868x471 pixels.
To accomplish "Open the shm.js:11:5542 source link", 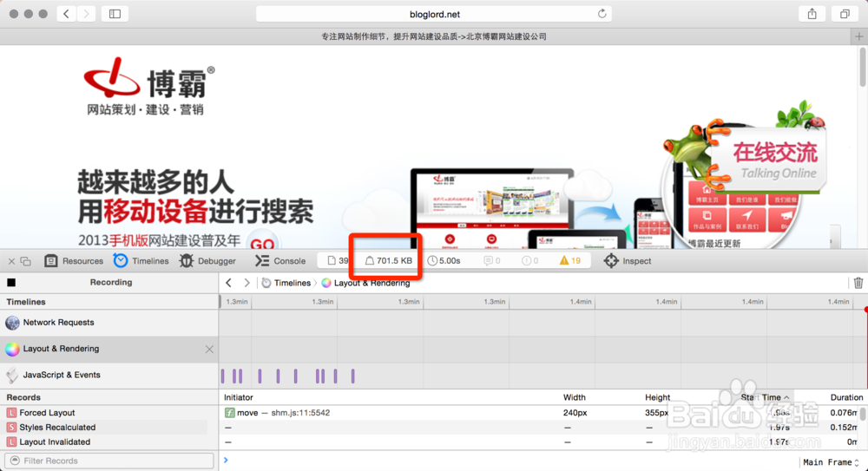I will [x=300, y=413].
